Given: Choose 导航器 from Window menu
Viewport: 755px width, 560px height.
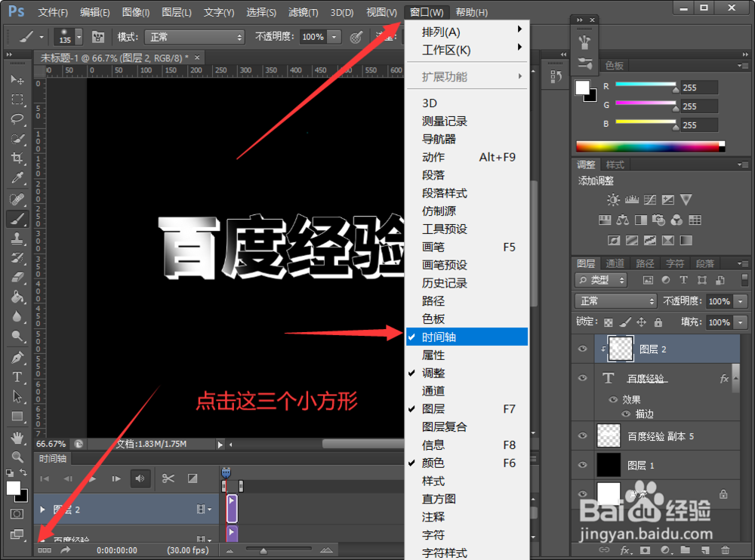Looking at the screenshot, I should coord(467,139).
